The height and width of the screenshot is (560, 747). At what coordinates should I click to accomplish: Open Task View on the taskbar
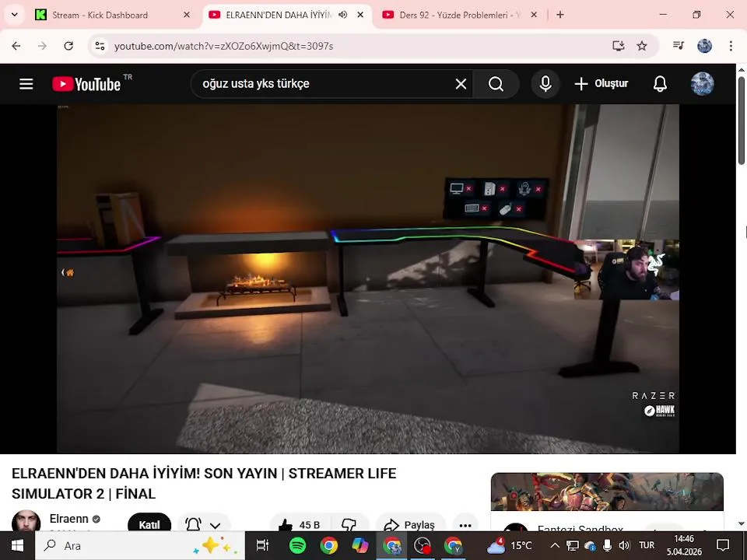click(x=262, y=546)
